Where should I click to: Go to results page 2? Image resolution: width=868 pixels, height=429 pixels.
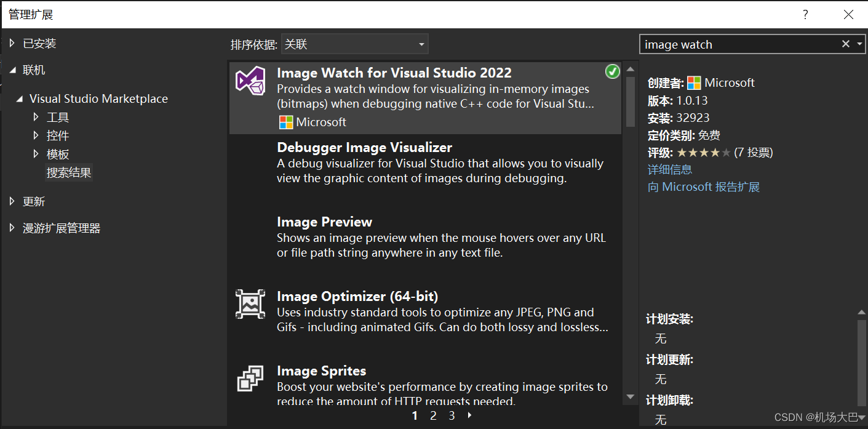(x=433, y=416)
